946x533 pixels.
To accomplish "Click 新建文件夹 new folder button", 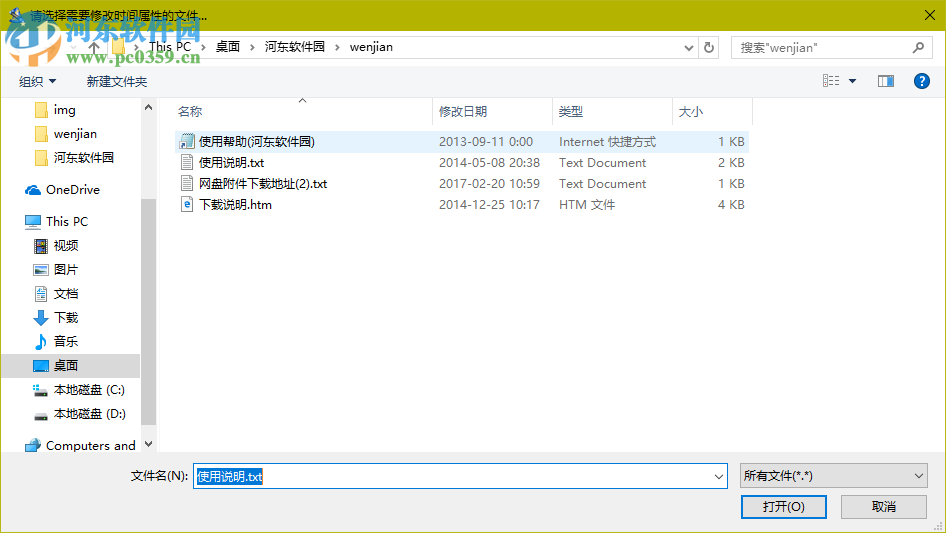I will pyautogui.click(x=117, y=81).
